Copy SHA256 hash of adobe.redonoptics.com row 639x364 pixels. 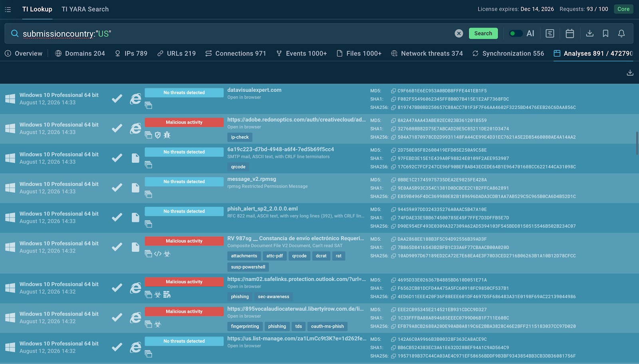point(393,137)
